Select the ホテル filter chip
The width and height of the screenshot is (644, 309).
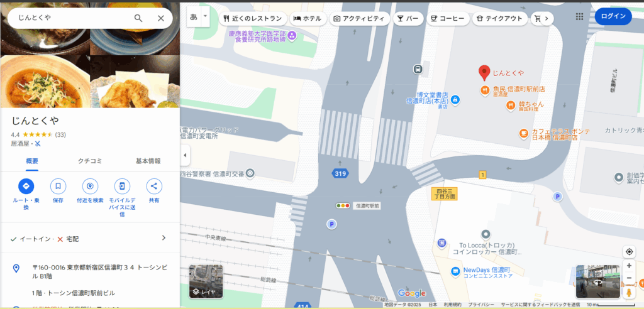[x=308, y=18]
